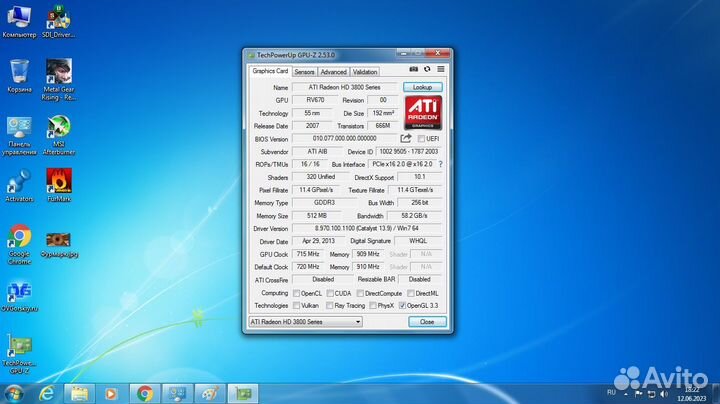Click the Apr 29, 2013 driver date
This screenshot has height=404, width=720.
click(318, 241)
